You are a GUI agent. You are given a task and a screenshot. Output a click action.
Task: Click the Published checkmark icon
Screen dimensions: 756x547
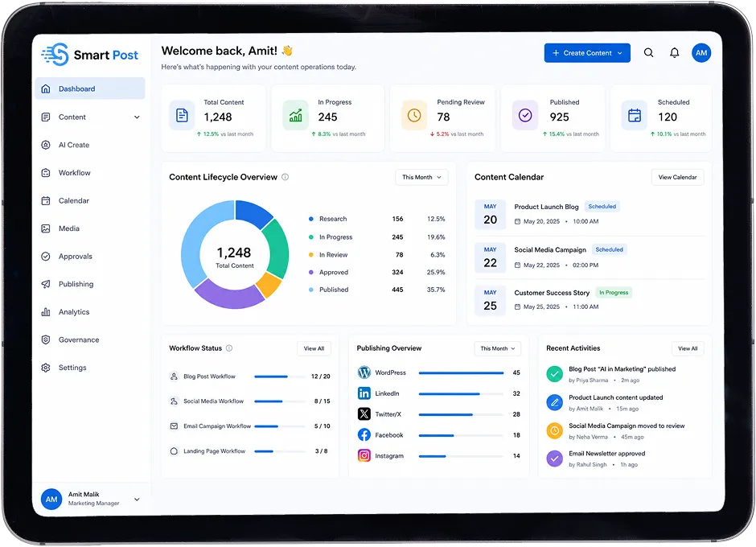pos(525,115)
